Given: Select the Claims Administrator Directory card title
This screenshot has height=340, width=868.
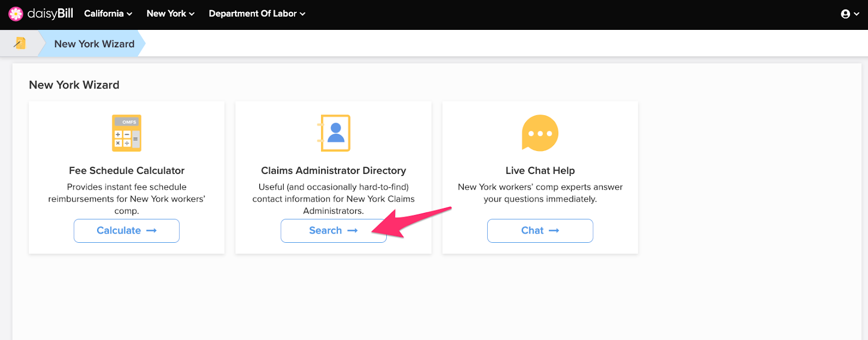Looking at the screenshot, I should 334,171.
